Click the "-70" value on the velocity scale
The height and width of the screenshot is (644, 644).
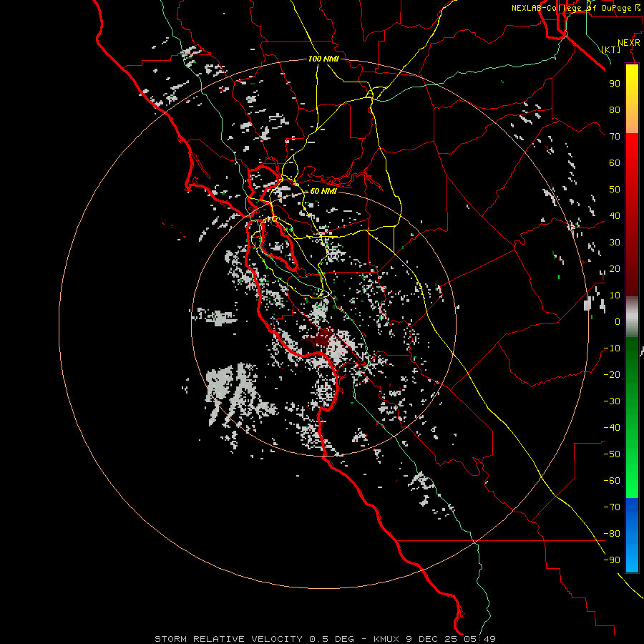[x=612, y=507]
